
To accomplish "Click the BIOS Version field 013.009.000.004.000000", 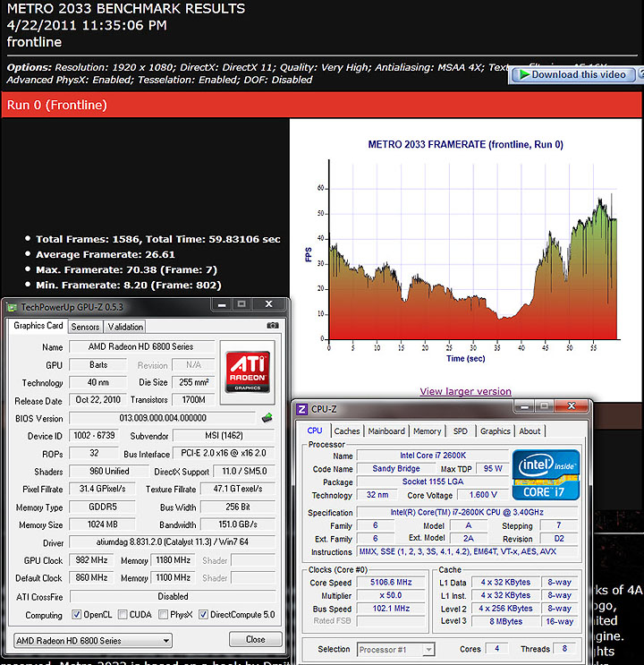I will [163, 418].
